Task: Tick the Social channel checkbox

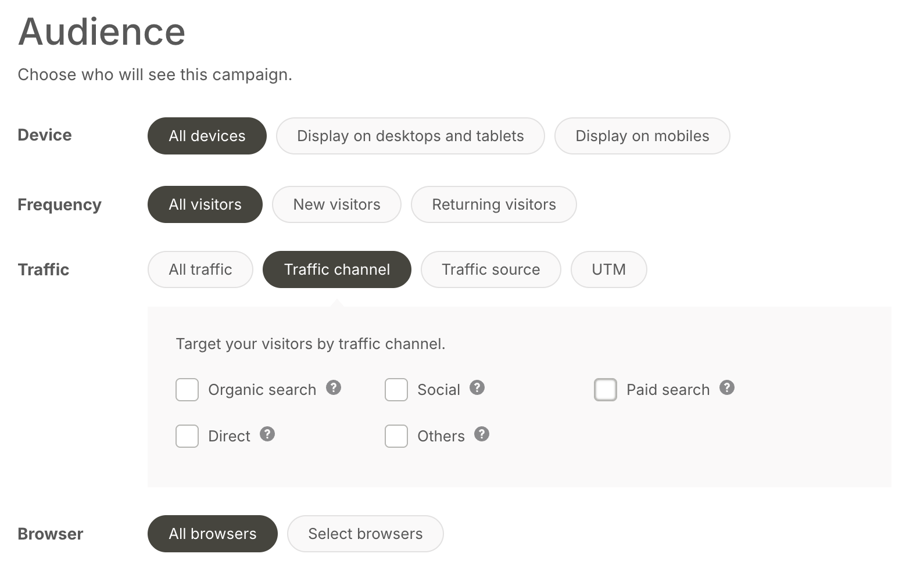Action: (396, 390)
